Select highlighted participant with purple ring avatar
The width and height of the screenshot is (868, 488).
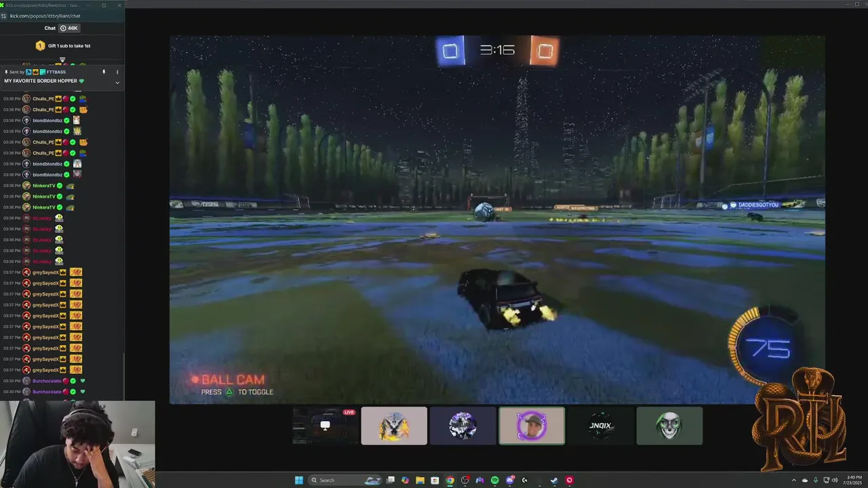pos(532,426)
